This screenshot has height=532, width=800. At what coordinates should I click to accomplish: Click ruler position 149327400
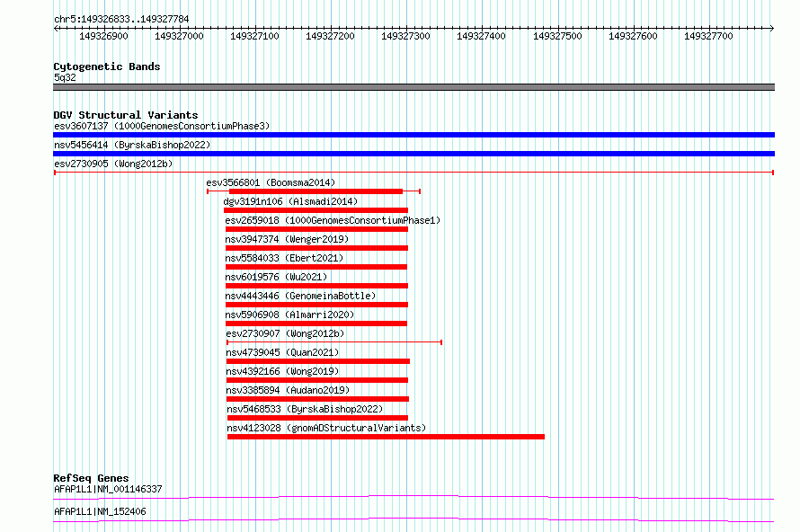click(x=481, y=36)
